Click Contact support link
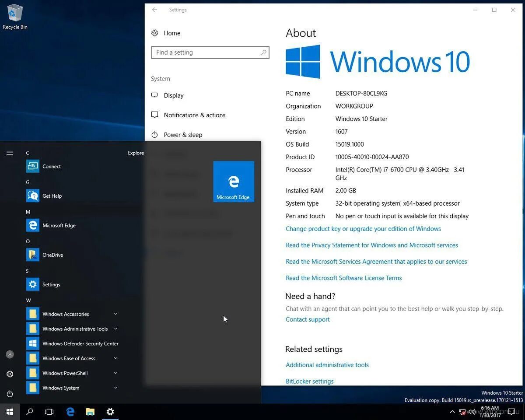525x420 pixels. click(308, 319)
